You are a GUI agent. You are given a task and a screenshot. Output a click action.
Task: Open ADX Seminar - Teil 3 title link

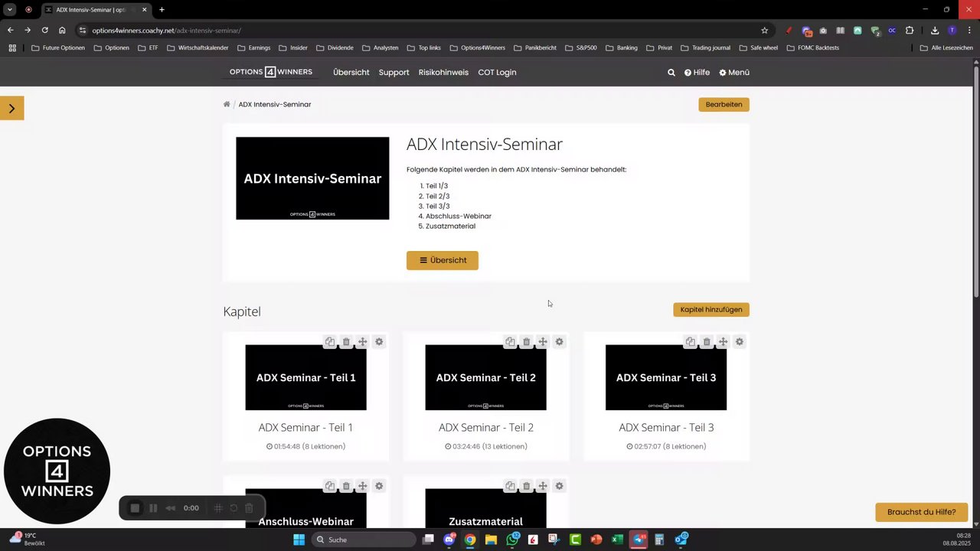(666, 428)
